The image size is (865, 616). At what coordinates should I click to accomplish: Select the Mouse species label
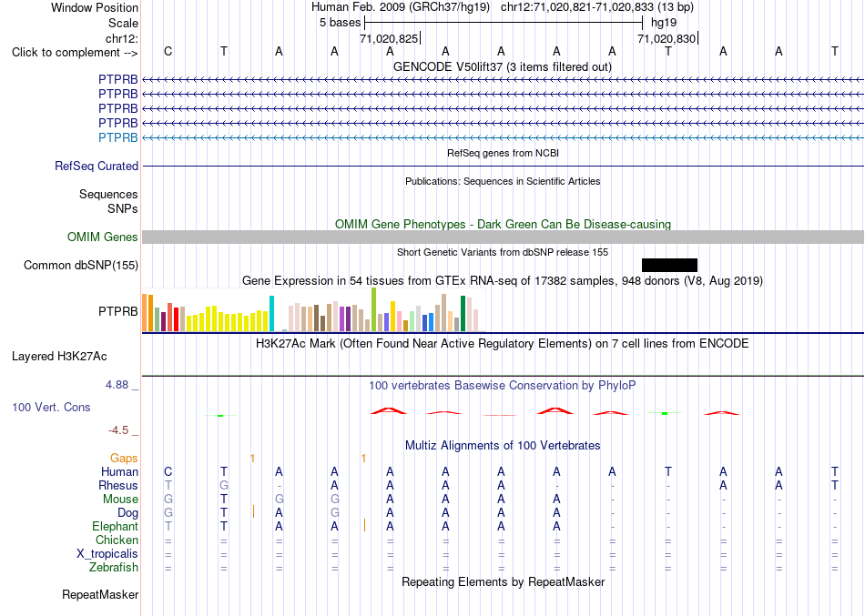click(x=120, y=500)
